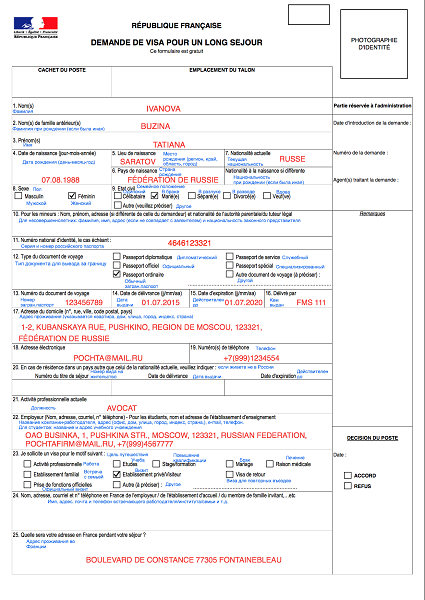
Task: Click the DEMANDE DE VISA POUR UN LONG SEJOUR title
Action: 176,42
